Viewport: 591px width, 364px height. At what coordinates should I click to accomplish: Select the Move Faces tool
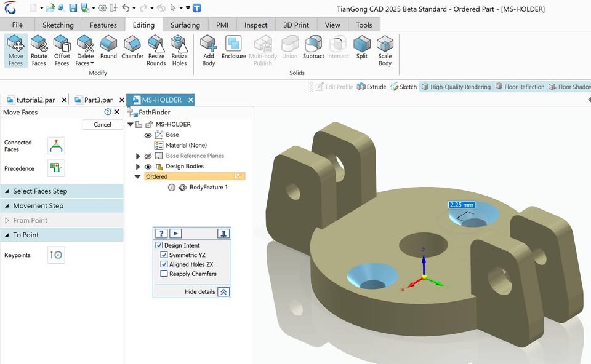(x=16, y=50)
